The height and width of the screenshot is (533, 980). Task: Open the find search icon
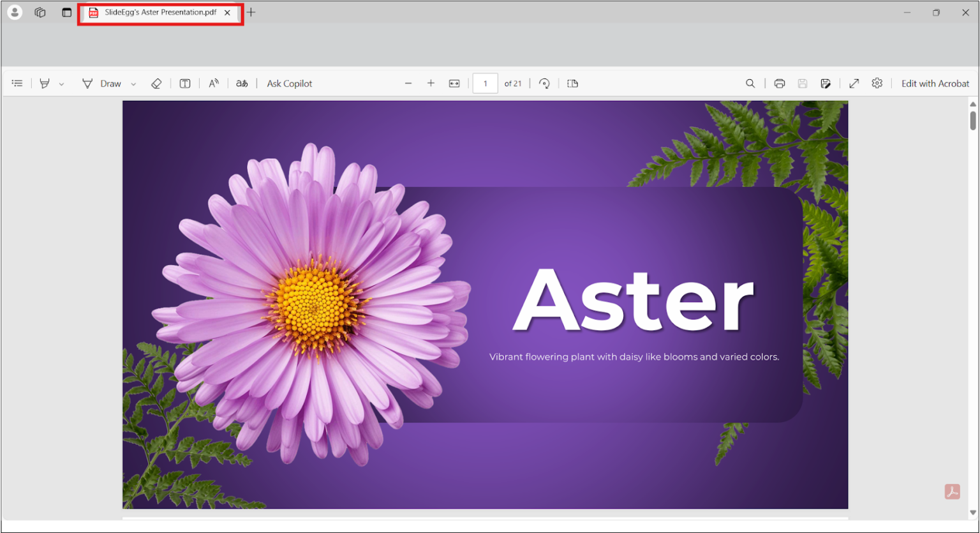[750, 84]
